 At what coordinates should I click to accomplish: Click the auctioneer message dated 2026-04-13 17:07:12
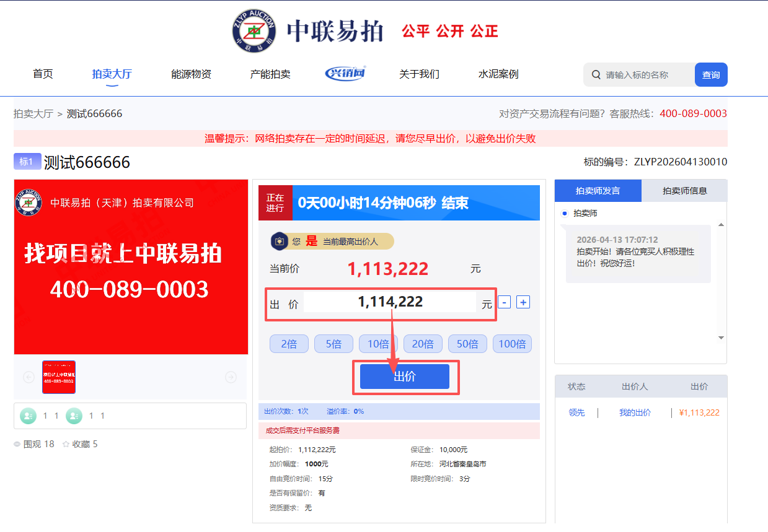[x=638, y=254]
